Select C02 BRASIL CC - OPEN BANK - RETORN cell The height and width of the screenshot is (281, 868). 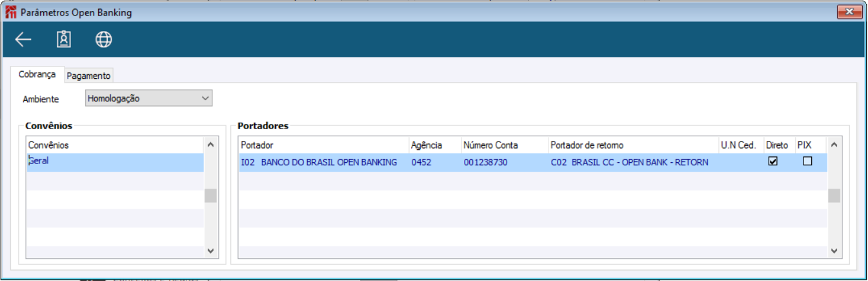[x=633, y=162]
